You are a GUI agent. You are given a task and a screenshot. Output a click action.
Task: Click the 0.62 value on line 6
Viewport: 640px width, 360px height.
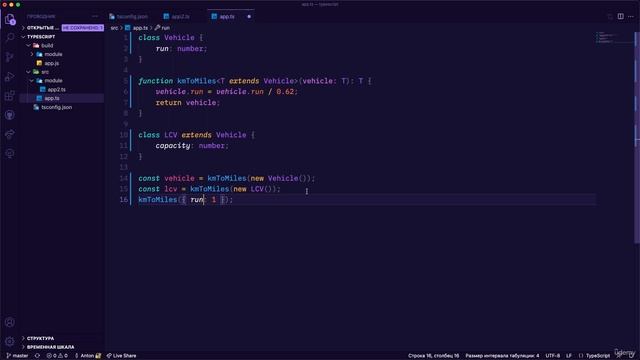pyautogui.click(x=285, y=92)
